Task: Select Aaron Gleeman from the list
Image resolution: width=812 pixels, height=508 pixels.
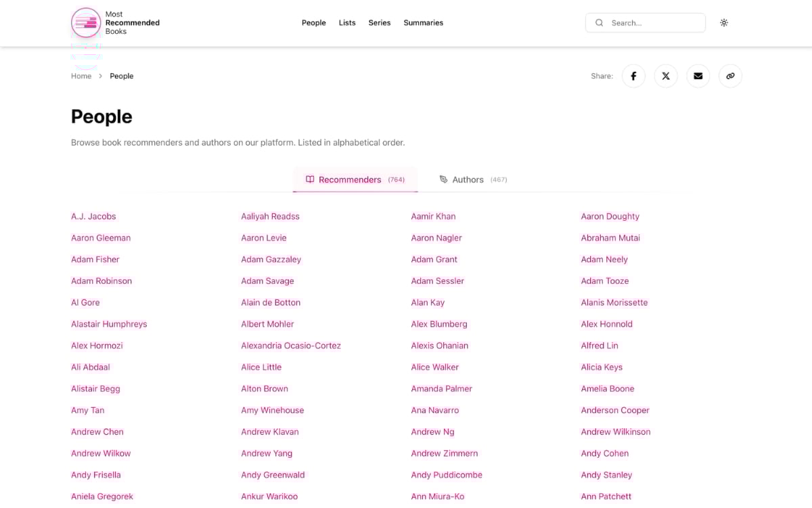Action: [x=101, y=238]
